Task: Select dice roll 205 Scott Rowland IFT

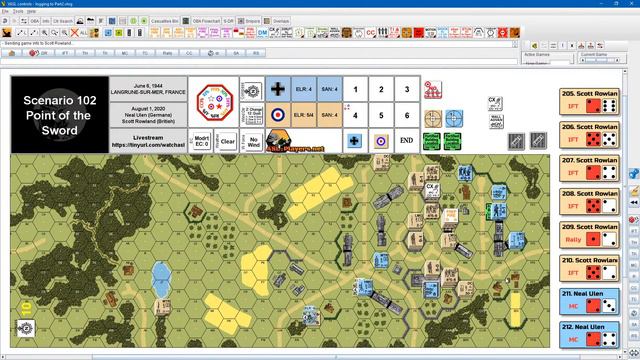Action: tap(589, 102)
